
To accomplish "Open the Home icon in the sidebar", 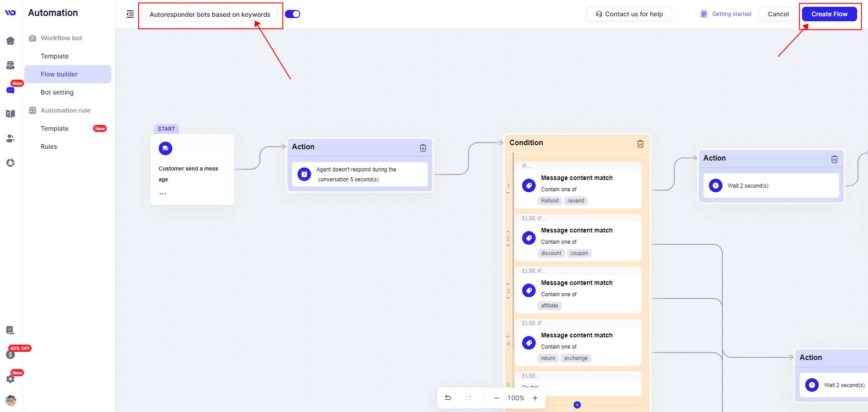I will click(x=10, y=41).
